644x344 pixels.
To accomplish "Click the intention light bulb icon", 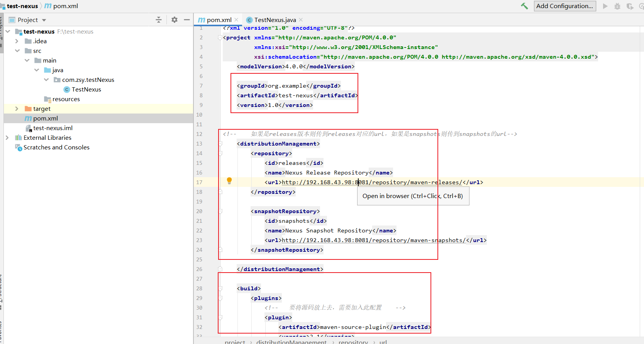I will click(x=229, y=181).
